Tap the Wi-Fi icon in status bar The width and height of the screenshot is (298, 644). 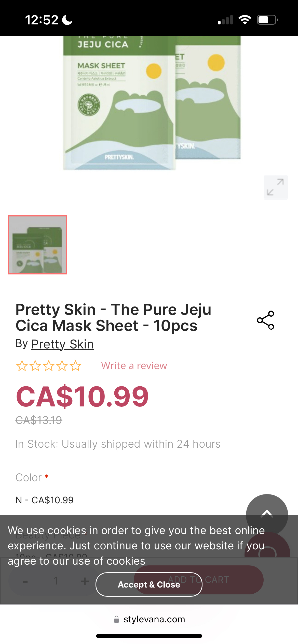click(245, 20)
